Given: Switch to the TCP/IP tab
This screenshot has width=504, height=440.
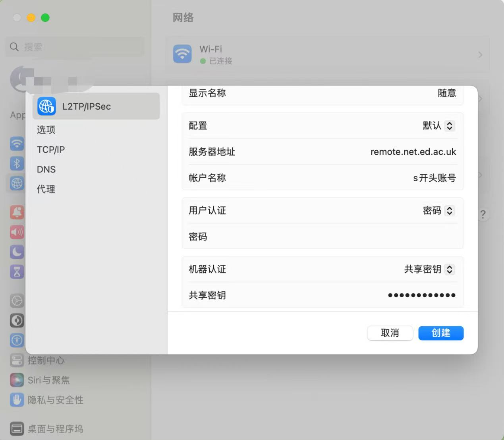Looking at the screenshot, I should [x=51, y=150].
